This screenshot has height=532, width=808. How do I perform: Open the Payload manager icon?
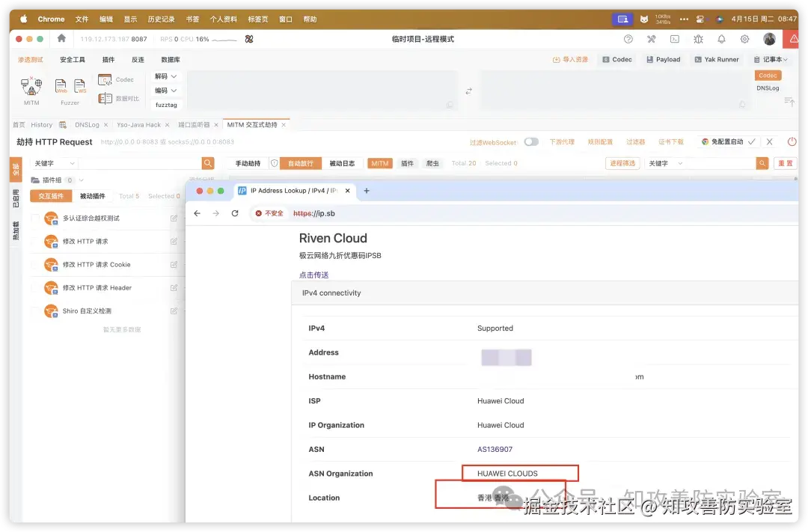tap(663, 59)
